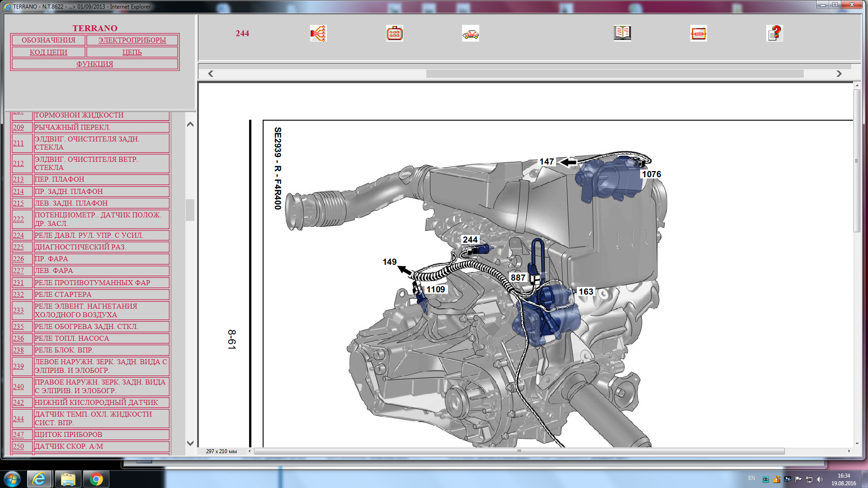Image resolution: width=868 pixels, height=488 pixels.
Task: Open the connector icon in the toolbar
Action: (394, 33)
